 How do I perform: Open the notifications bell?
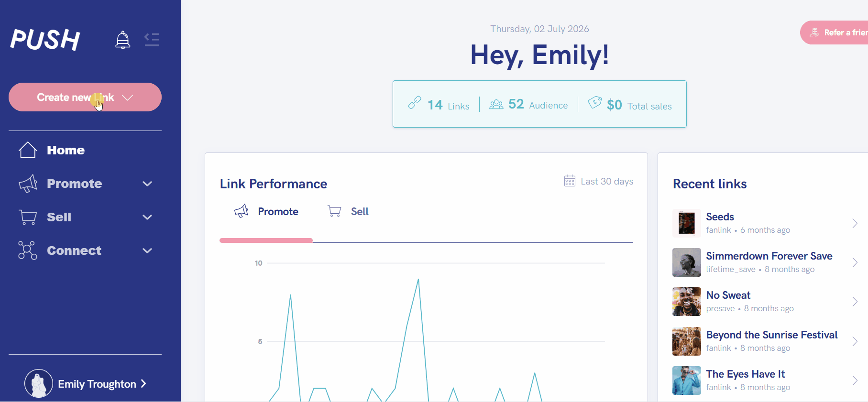pos(123,40)
